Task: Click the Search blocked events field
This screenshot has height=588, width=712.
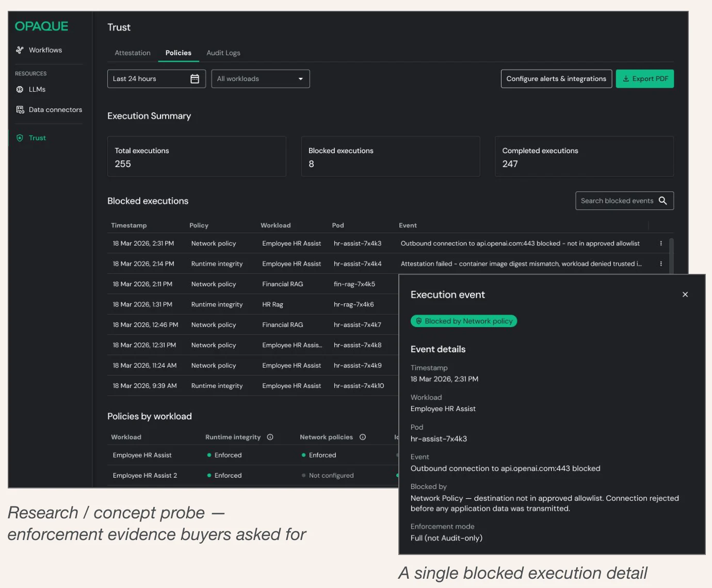Action: [624, 201]
